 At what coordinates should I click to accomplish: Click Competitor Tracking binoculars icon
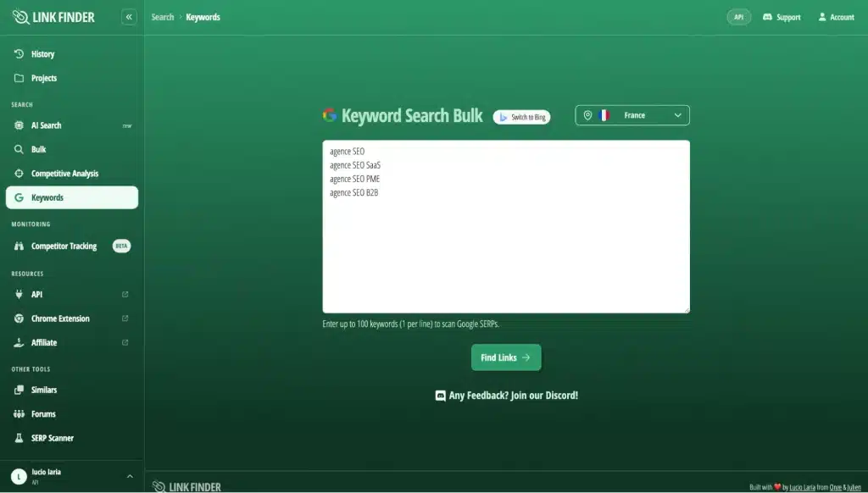pyautogui.click(x=19, y=246)
